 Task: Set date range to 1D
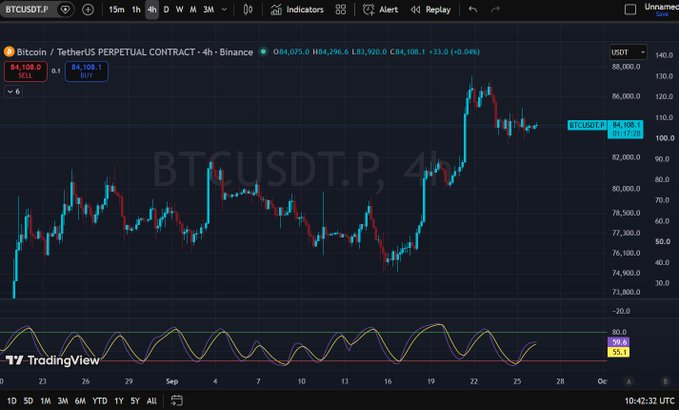pos(12,401)
